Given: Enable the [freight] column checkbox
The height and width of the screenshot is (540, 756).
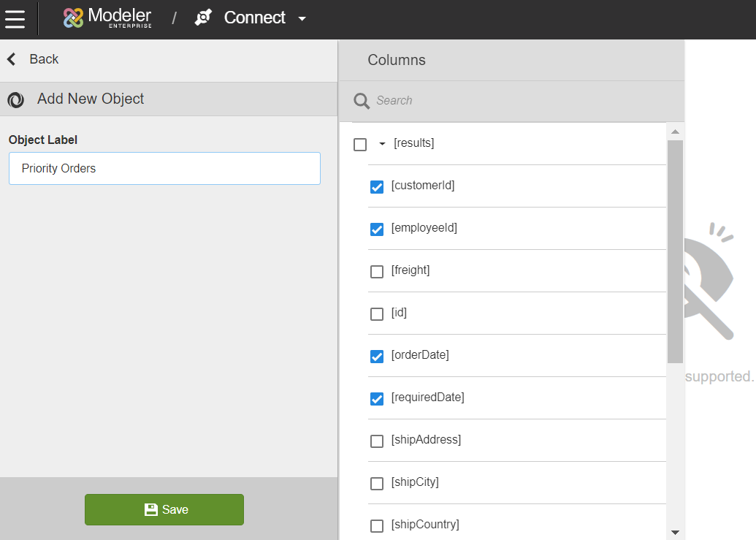Looking at the screenshot, I should (377, 272).
